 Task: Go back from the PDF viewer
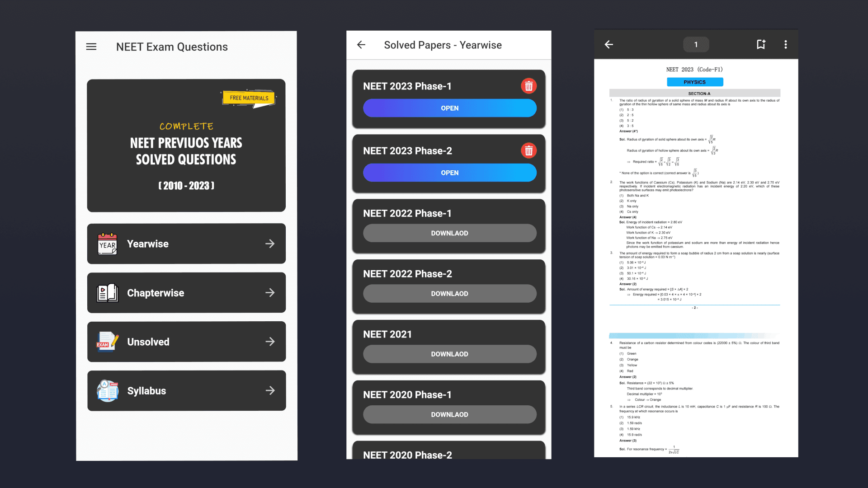point(609,44)
